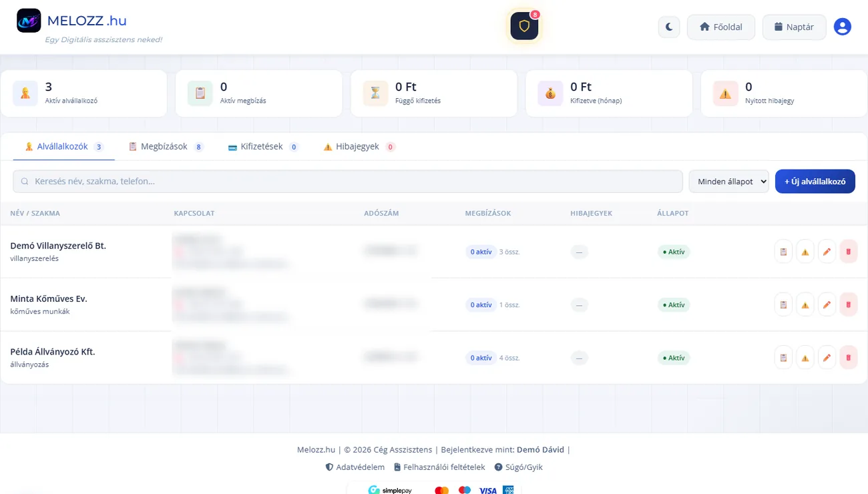Click the clipboard icon for Demó Villanyszerelő Bt.
The width and height of the screenshot is (868, 494).
point(783,252)
